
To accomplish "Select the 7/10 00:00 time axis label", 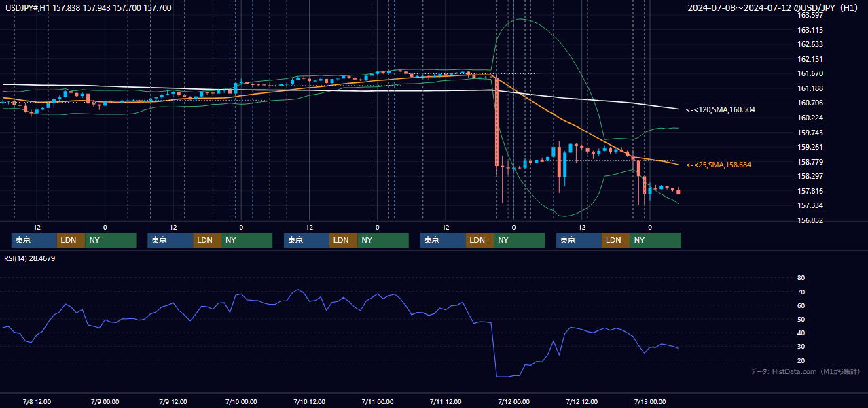I will (x=241, y=401).
